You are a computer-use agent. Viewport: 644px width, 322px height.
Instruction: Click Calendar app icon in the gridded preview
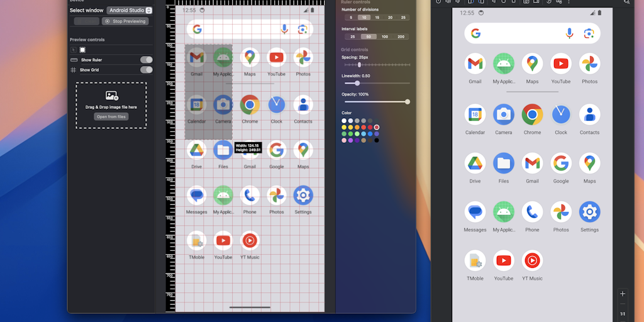196,105
